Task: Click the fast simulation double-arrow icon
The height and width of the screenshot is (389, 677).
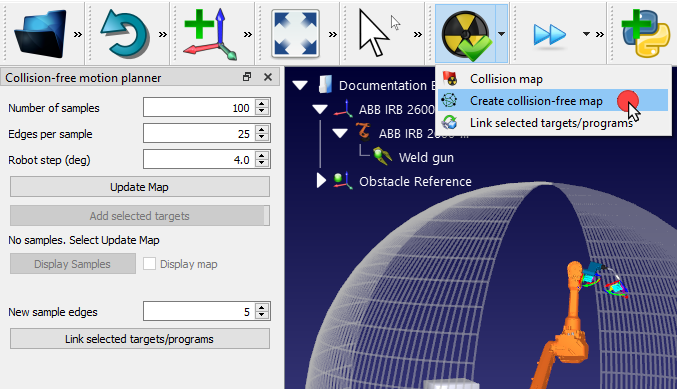Action: point(550,35)
